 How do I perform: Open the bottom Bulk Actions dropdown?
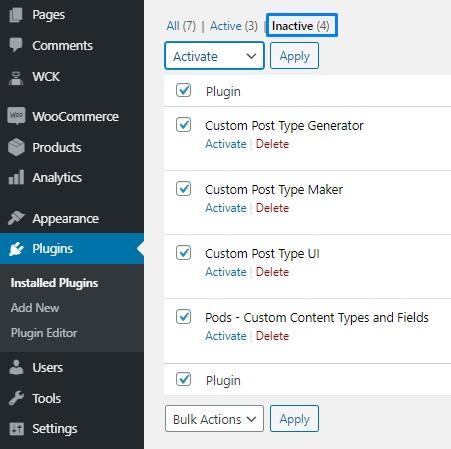[214, 419]
